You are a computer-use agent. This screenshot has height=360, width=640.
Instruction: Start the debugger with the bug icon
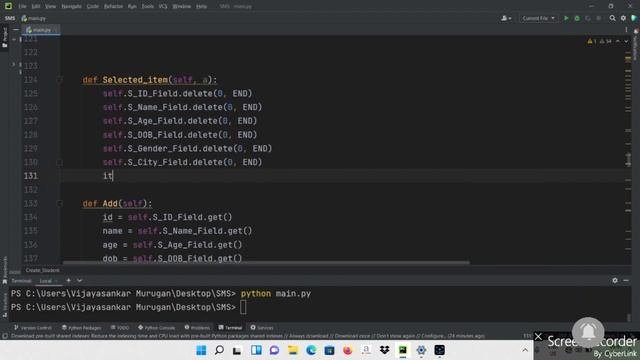click(577, 18)
